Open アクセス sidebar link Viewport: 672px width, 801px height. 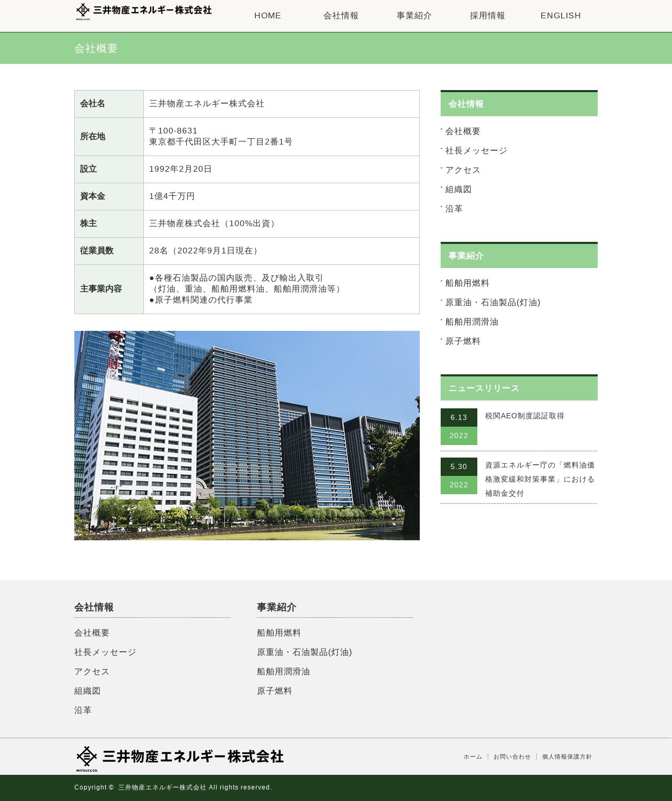[x=463, y=170]
